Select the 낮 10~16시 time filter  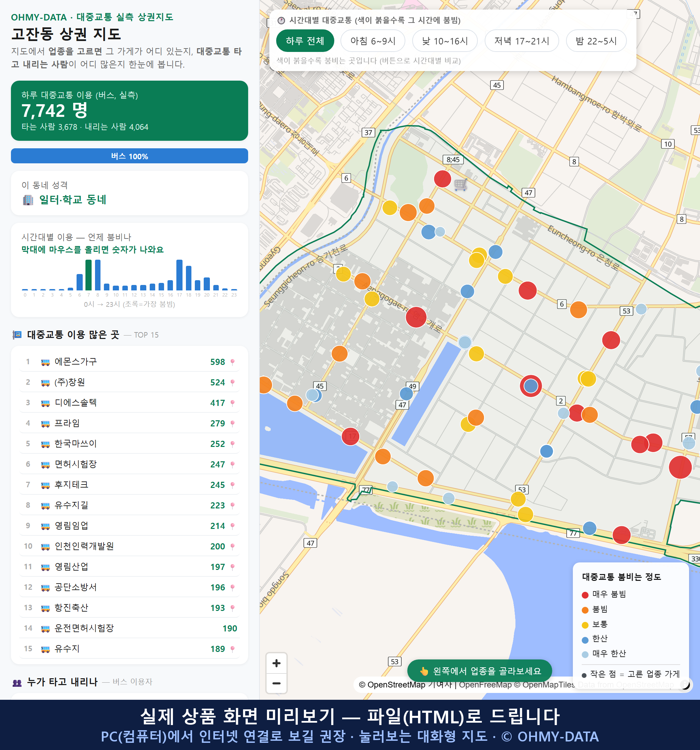pyautogui.click(x=445, y=41)
